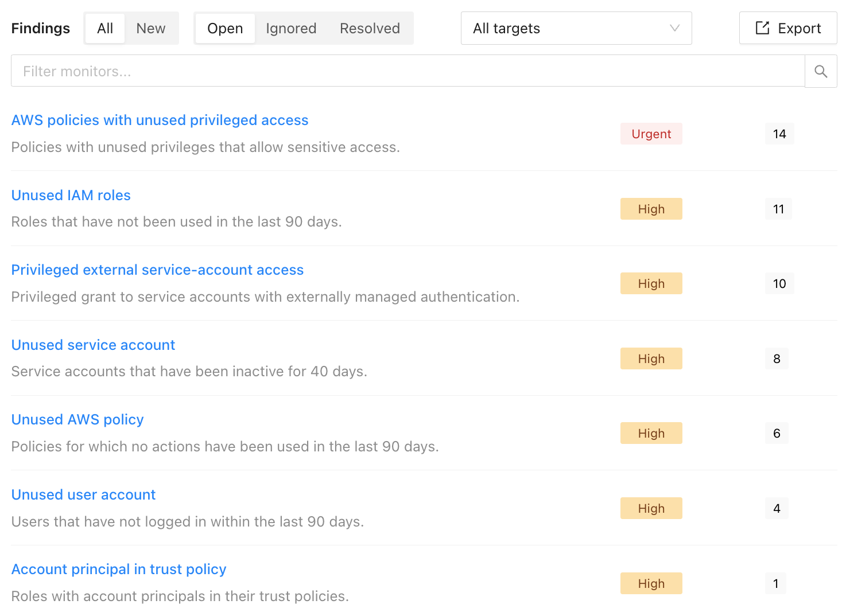Click the red Urgent severity badge
The width and height of the screenshot is (846, 616).
pos(651,134)
